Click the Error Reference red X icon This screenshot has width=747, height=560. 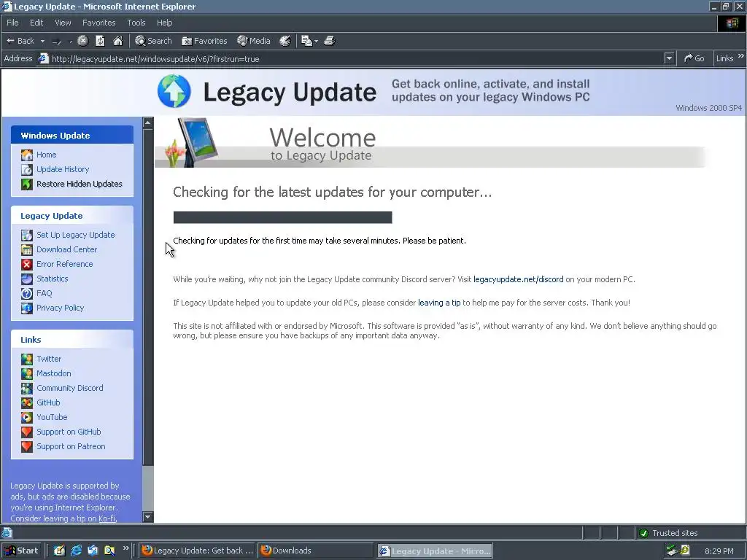pos(27,264)
